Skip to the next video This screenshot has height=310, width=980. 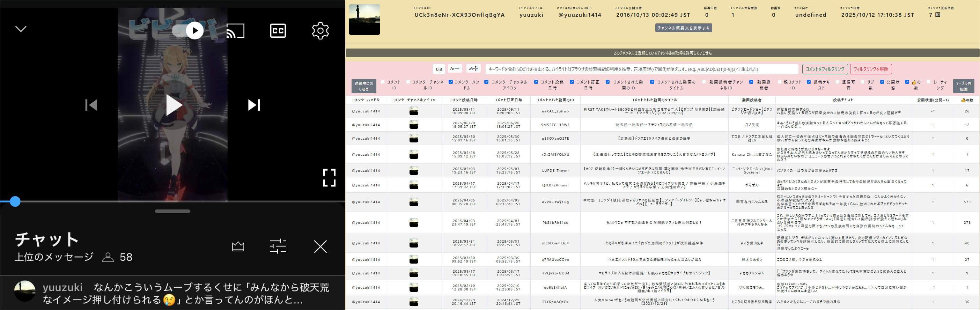254,105
